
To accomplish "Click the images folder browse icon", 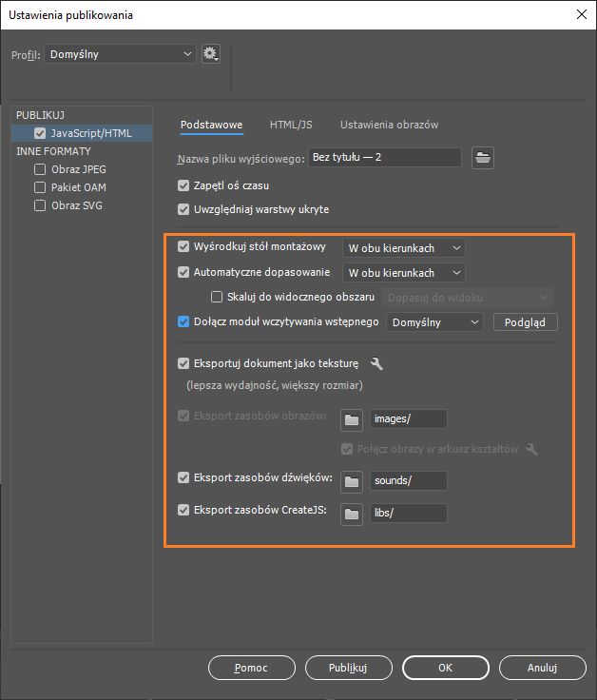I will click(x=353, y=418).
